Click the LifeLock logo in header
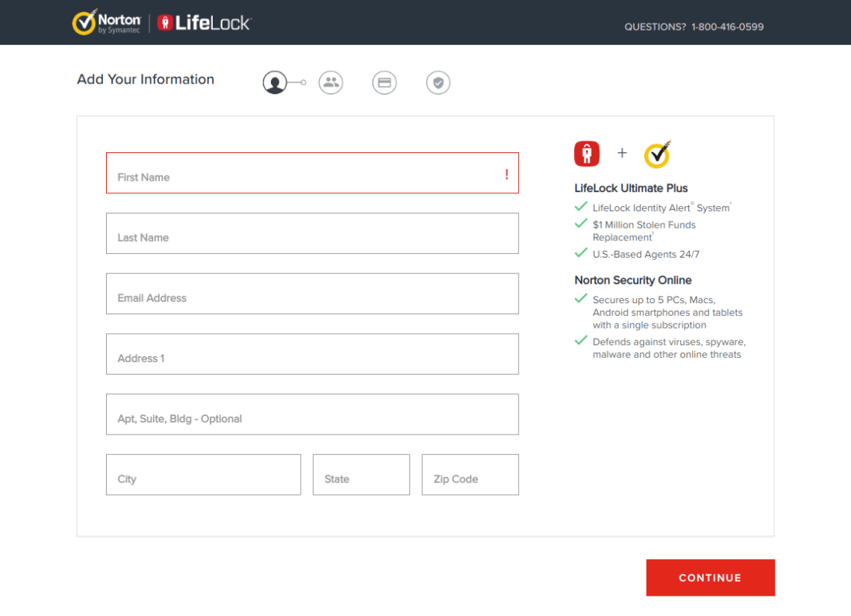 click(203, 22)
